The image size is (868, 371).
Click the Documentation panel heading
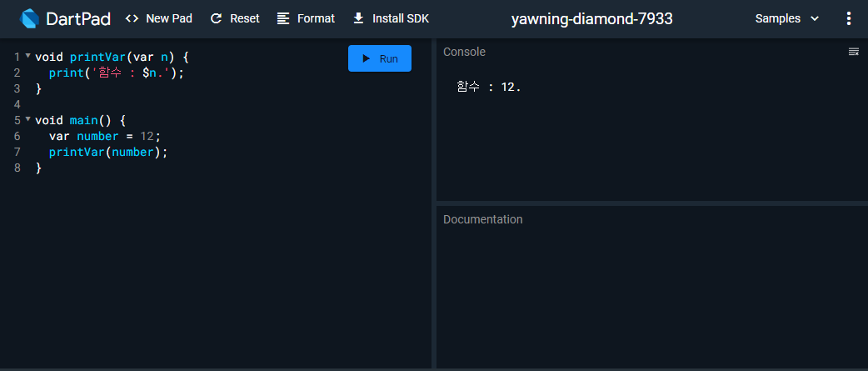tap(482, 219)
